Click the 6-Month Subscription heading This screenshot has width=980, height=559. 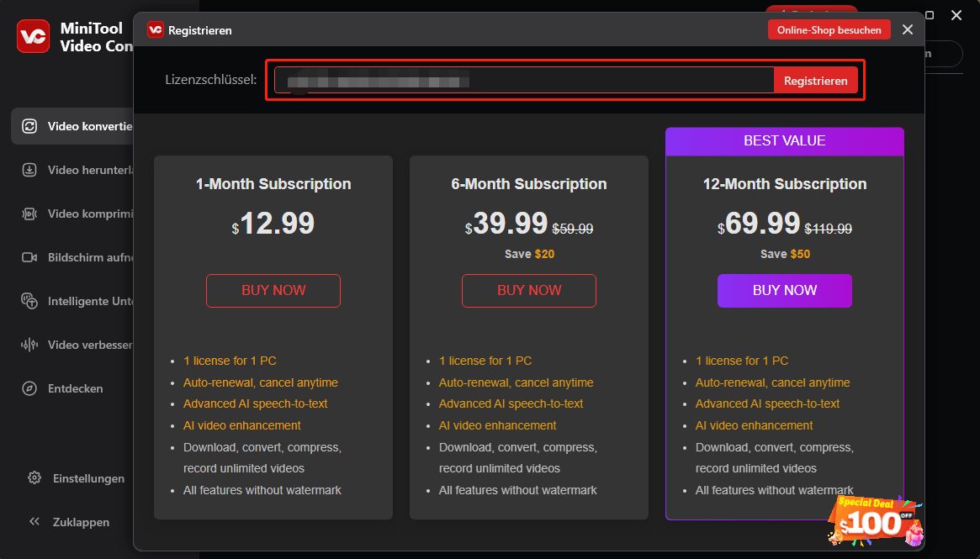[x=529, y=184]
